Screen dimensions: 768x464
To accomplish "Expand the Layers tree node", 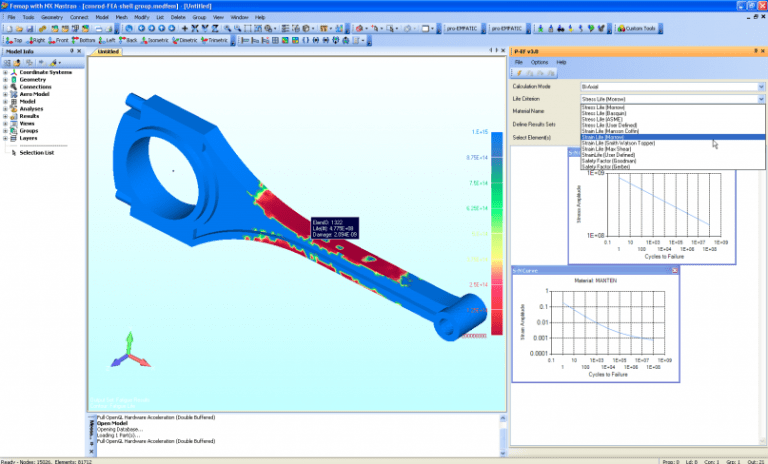I will [x=5, y=139].
